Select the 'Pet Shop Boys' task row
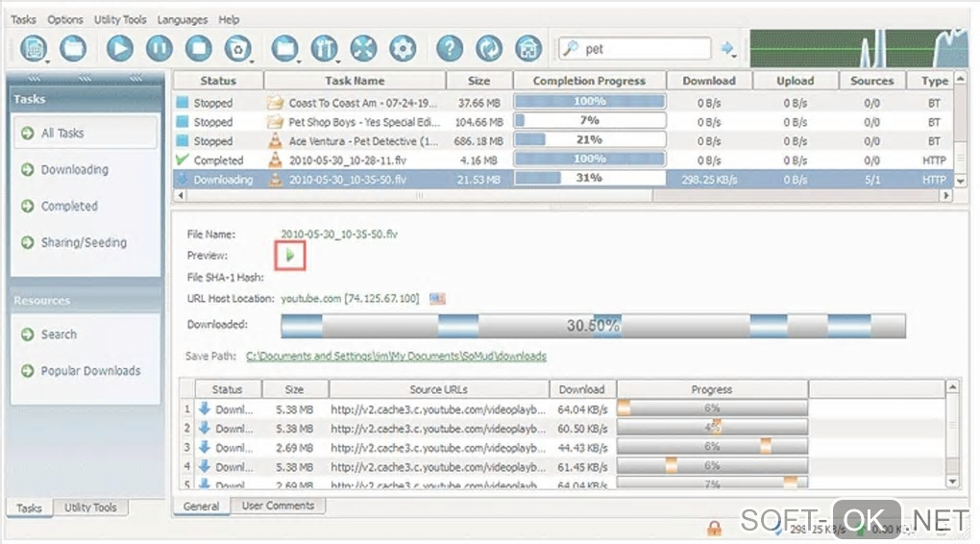 point(562,122)
